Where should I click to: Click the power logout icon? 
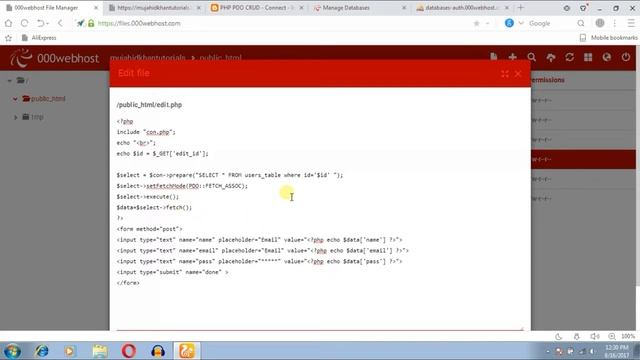[x=626, y=57]
